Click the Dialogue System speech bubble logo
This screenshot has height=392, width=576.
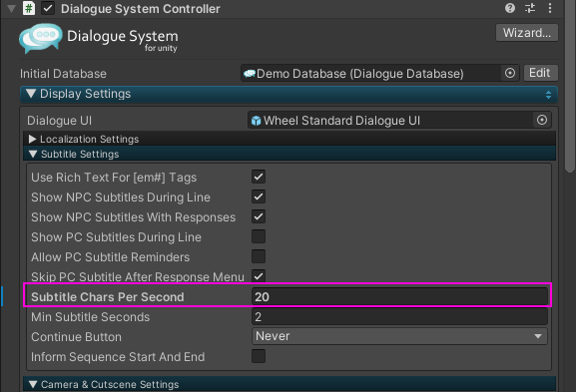point(41,38)
